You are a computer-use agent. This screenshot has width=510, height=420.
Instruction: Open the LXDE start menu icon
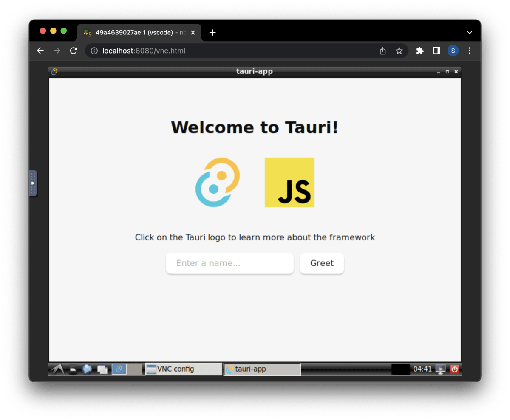[57, 369]
